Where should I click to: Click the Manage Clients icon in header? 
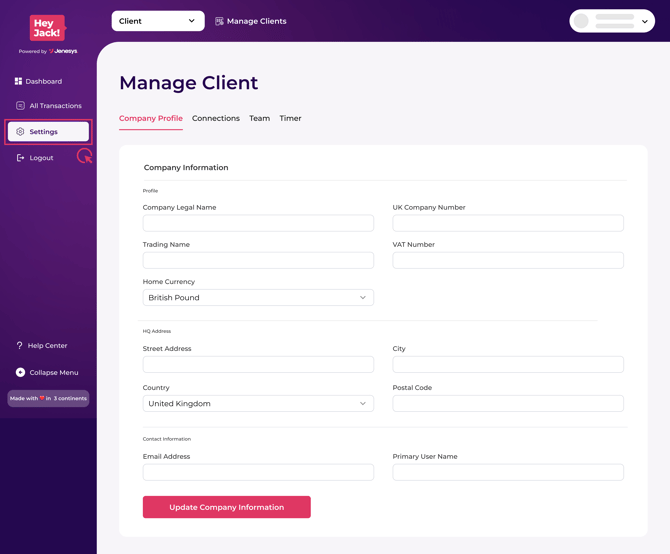point(219,21)
